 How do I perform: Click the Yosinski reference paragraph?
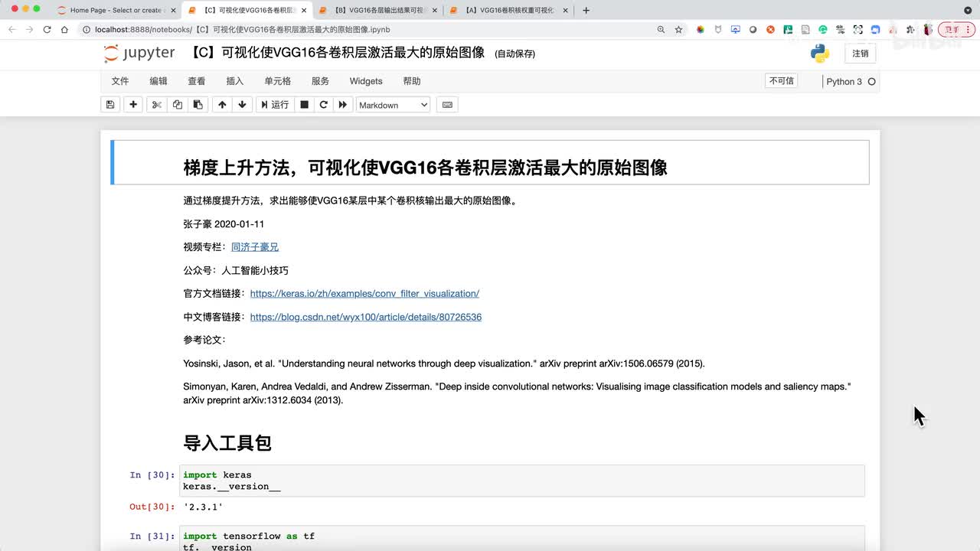point(444,364)
